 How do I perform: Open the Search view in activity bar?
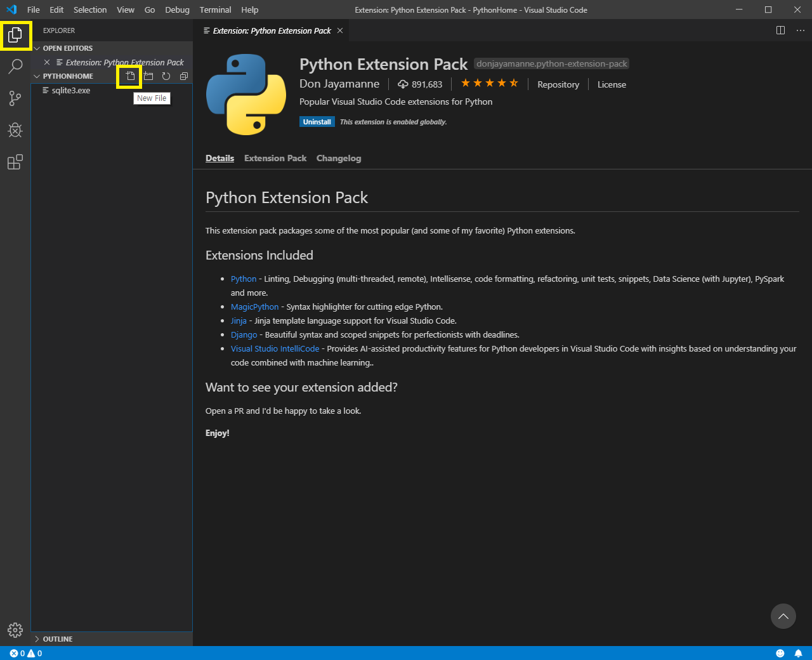(x=15, y=67)
